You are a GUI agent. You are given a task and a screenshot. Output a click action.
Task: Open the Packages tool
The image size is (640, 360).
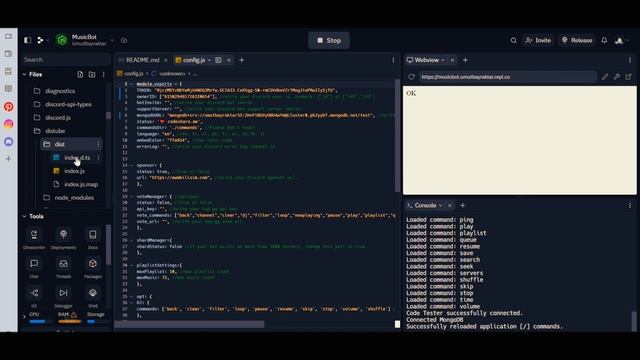(x=93, y=268)
